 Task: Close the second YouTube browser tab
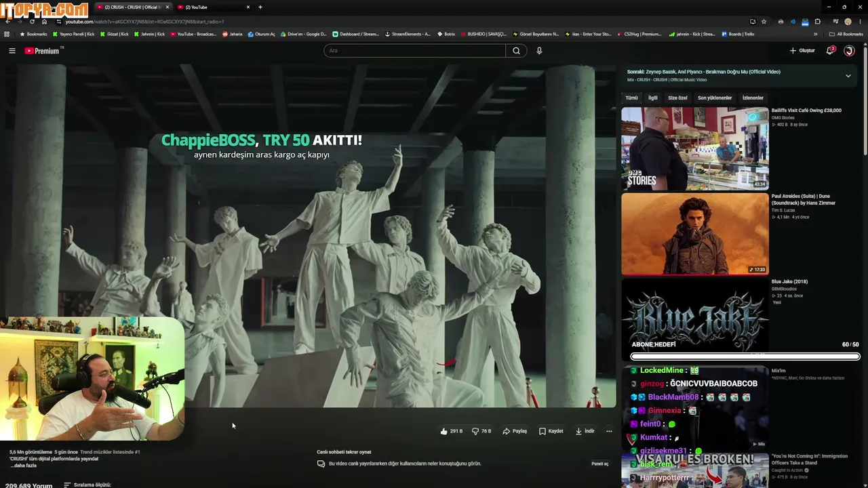click(x=248, y=7)
